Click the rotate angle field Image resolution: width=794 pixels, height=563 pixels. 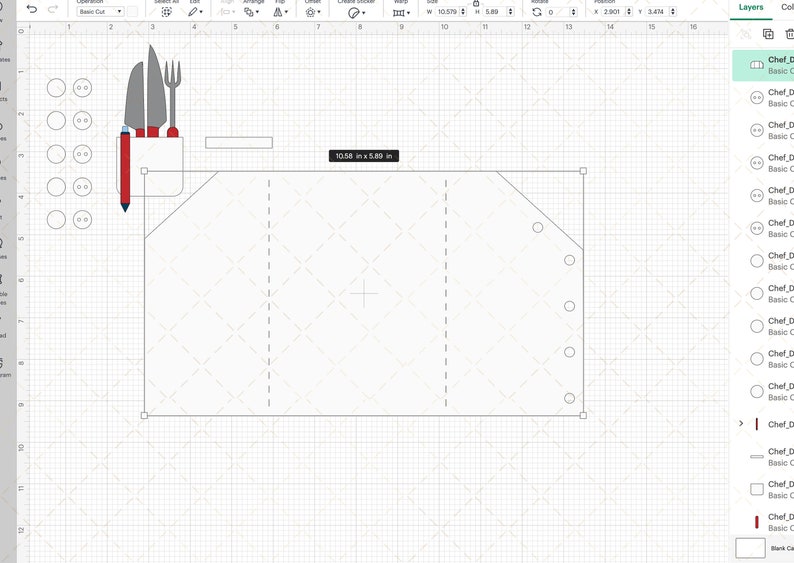[558, 12]
